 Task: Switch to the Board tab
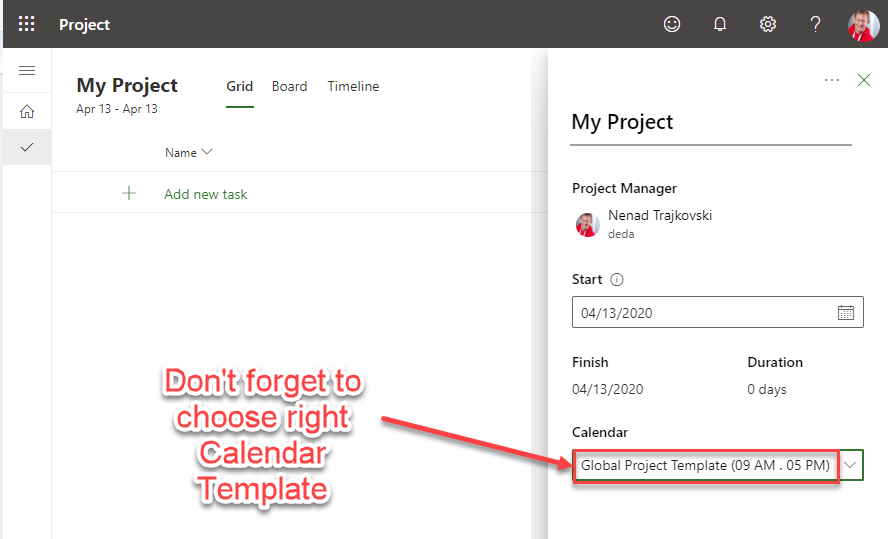(289, 87)
